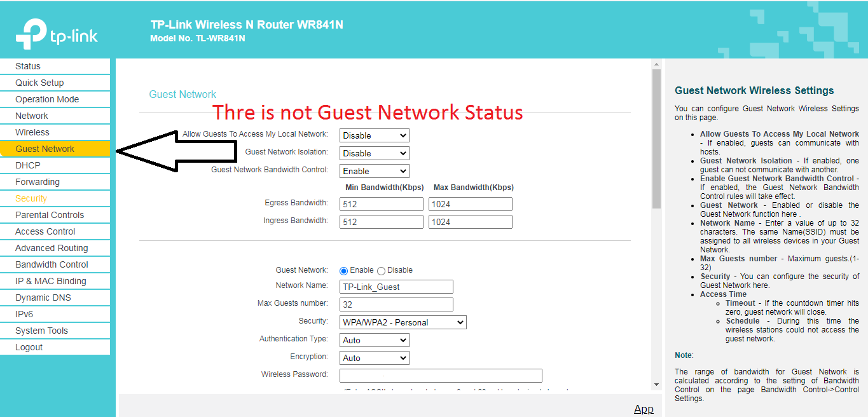Open the Status menu item
This screenshot has height=417, width=868.
click(x=28, y=66)
